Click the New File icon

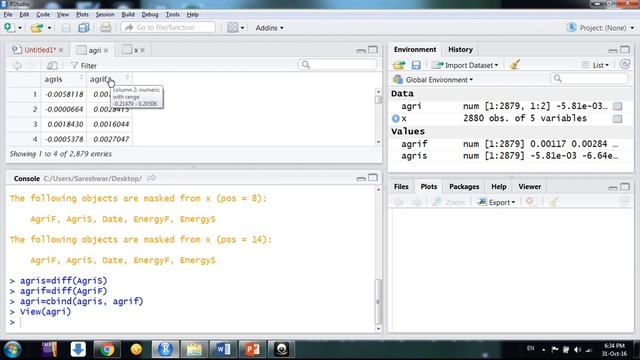point(8,27)
